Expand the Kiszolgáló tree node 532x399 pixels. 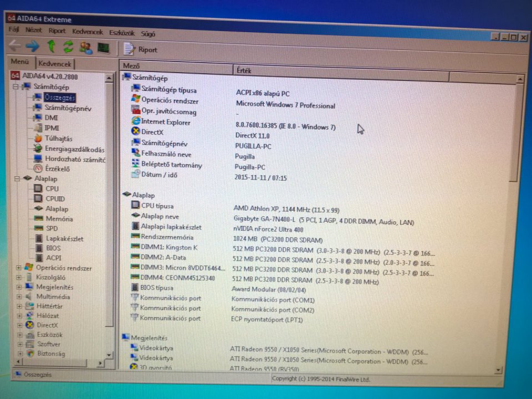[x=19, y=277]
